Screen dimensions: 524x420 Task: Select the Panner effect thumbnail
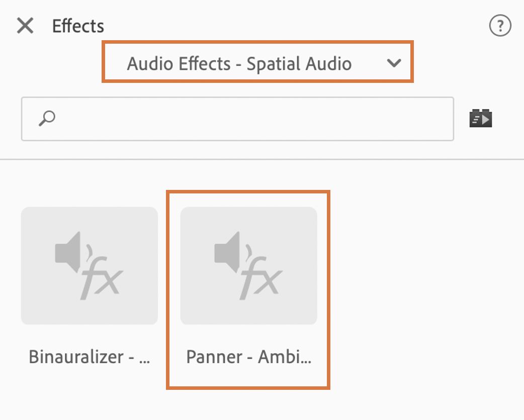click(248, 265)
